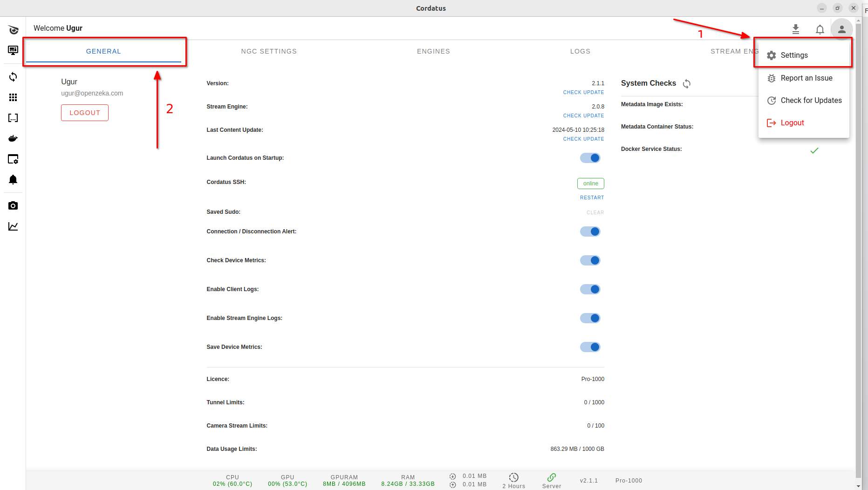The height and width of the screenshot is (490, 868).
Task: Click RESTART for Cordatus SSH
Action: pos(592,197)
